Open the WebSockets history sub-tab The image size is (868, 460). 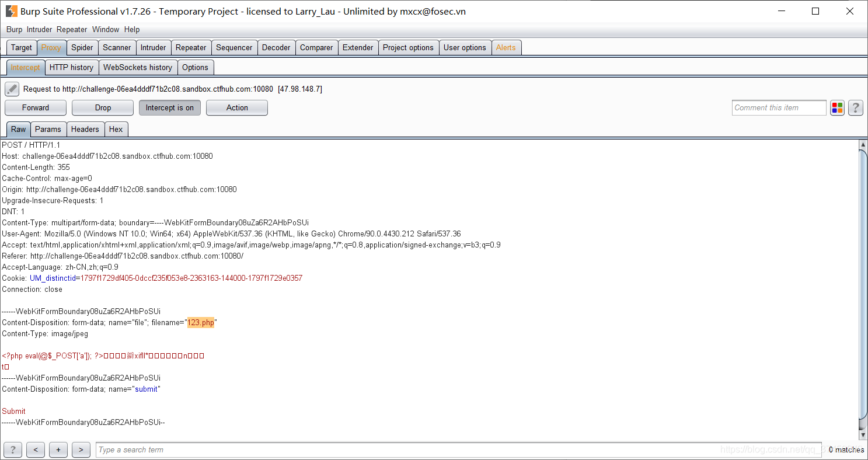(138, 67)
